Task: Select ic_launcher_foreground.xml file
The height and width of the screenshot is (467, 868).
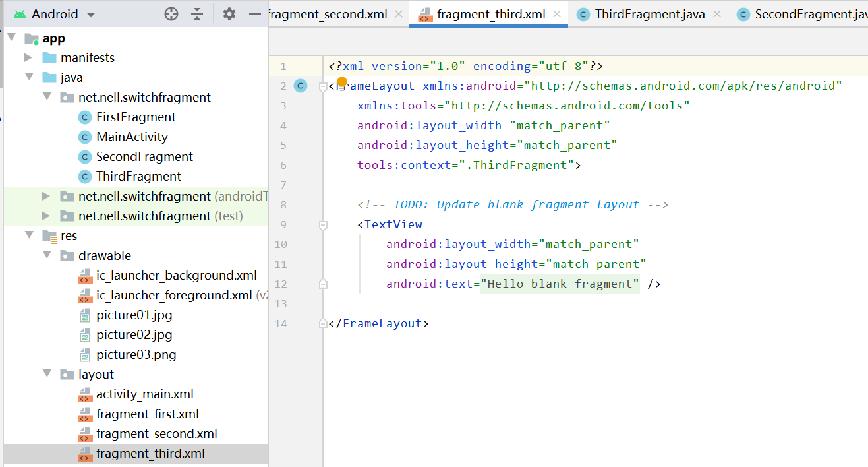Action: [174, 296]
